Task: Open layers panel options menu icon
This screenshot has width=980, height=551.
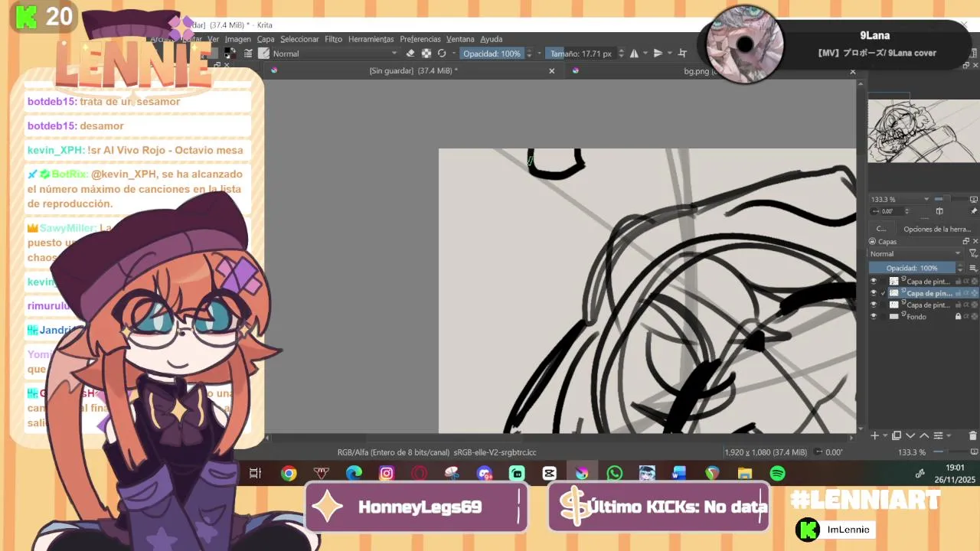Action: tap(973, 268)
